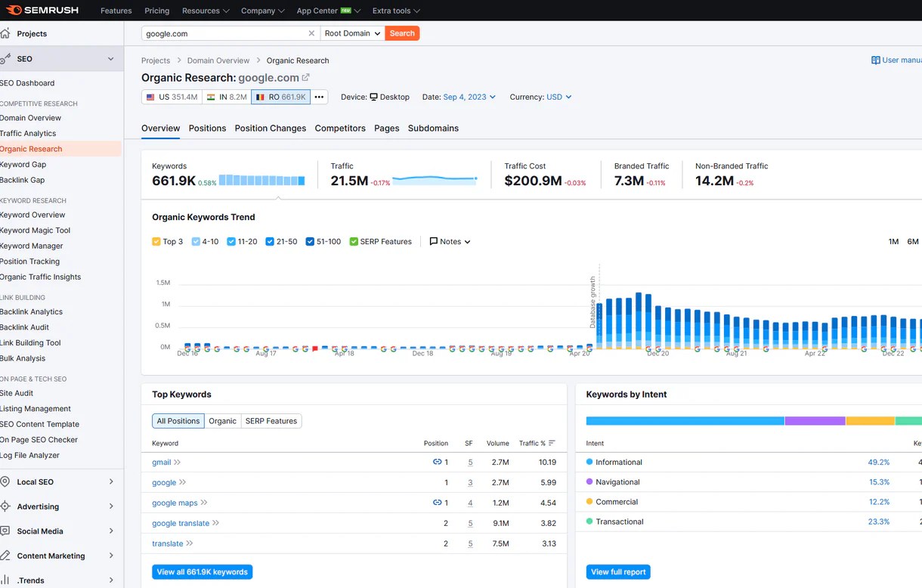Click View full report button

tap(618, 572)
